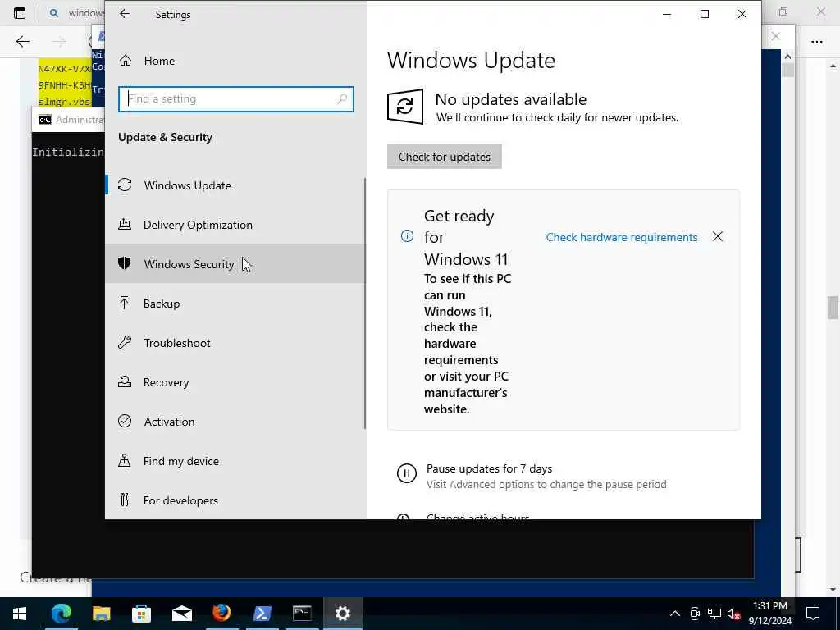This screenshot has height=630, width=840.
Task: Open Windows Security section
Action: click(235, 263)
